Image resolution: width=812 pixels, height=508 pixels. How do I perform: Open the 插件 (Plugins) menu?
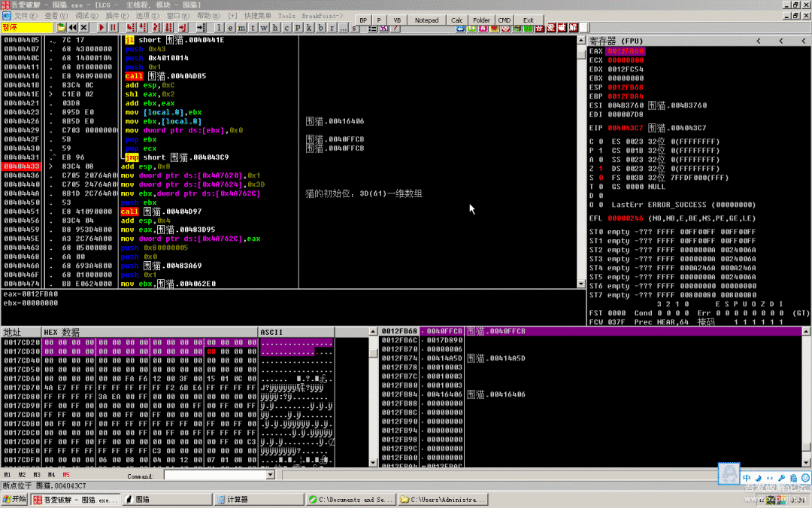tap(116, 15)
